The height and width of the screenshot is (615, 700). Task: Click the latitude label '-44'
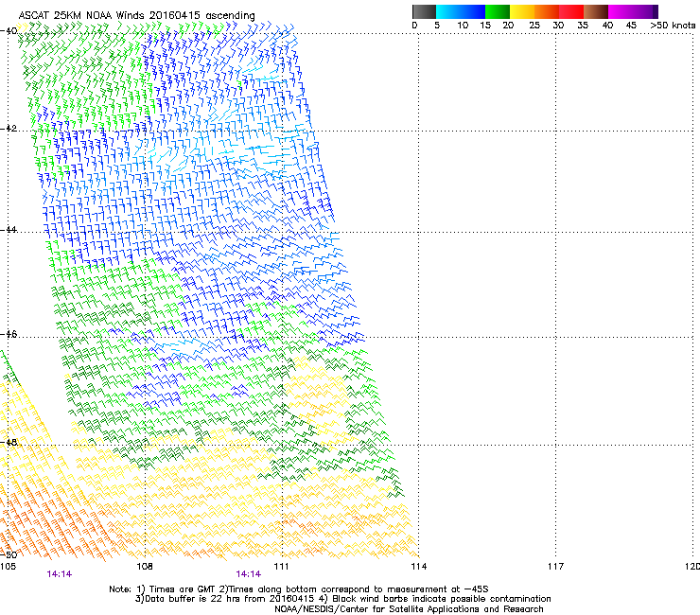tap(9, 230)
